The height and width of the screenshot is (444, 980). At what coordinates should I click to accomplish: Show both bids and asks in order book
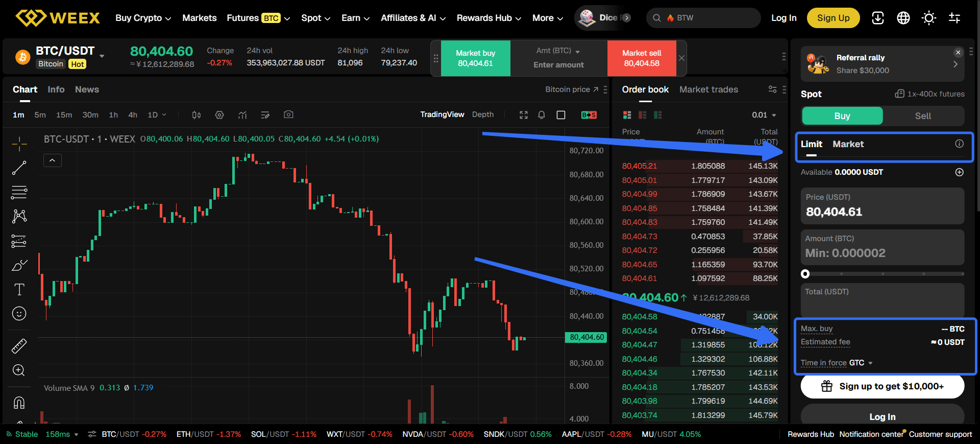627,115
